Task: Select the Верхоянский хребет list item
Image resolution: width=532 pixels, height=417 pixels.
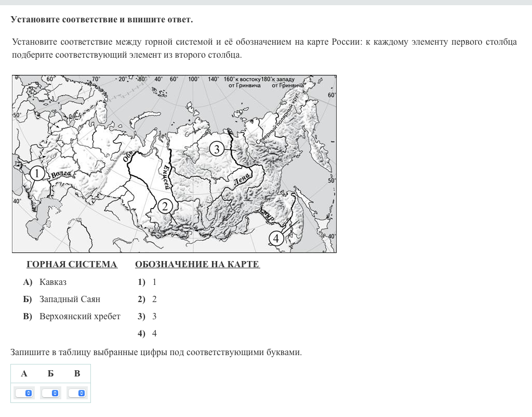Action: click(x=79, y=317)
